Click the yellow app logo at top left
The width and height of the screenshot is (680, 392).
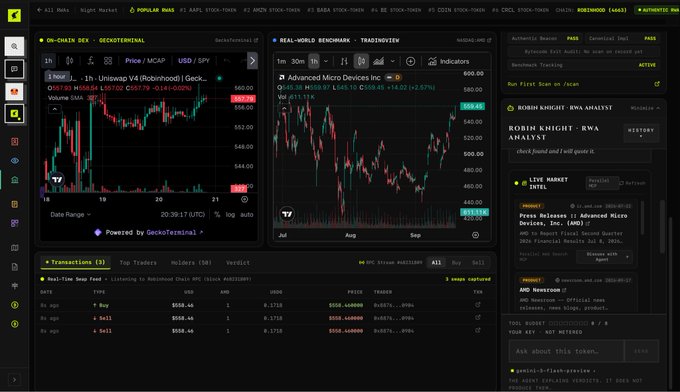click(x=14, y=15)
